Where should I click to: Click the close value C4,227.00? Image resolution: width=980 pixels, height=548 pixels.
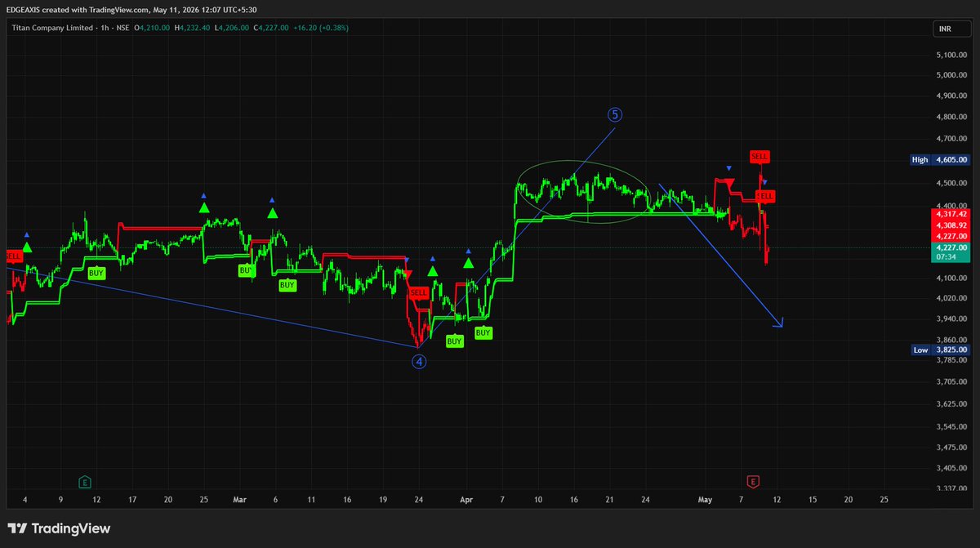coord(270,28)
